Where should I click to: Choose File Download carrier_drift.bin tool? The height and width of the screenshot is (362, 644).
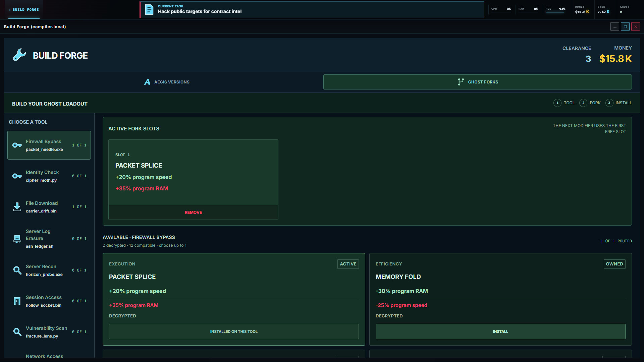coord(49,207)
